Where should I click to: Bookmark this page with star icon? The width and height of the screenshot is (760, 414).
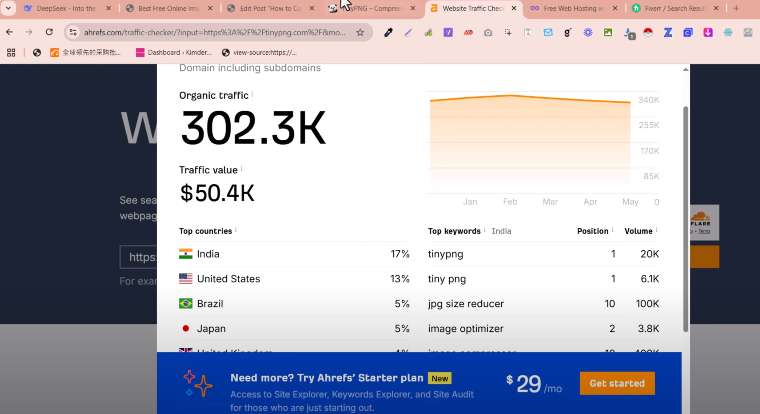click(360, 32)
